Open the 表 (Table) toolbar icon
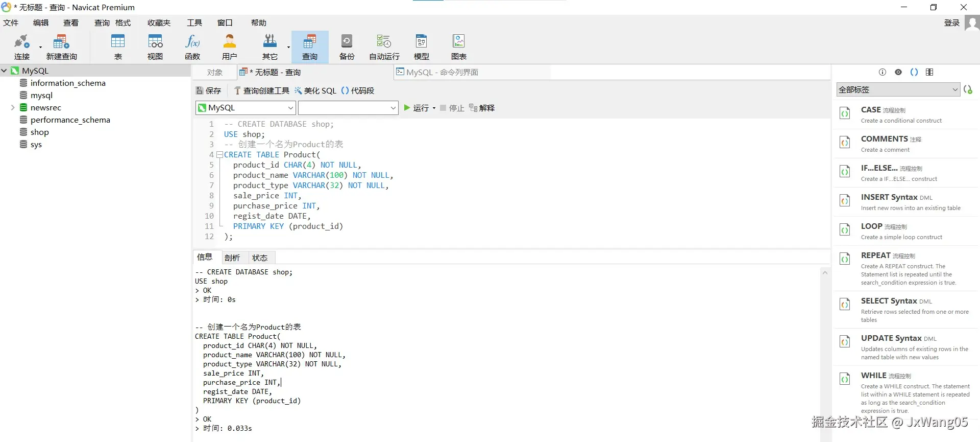Image resolution: width=980 pixels, height=442 pixels. pyautogui.click(x=118, y=47)
